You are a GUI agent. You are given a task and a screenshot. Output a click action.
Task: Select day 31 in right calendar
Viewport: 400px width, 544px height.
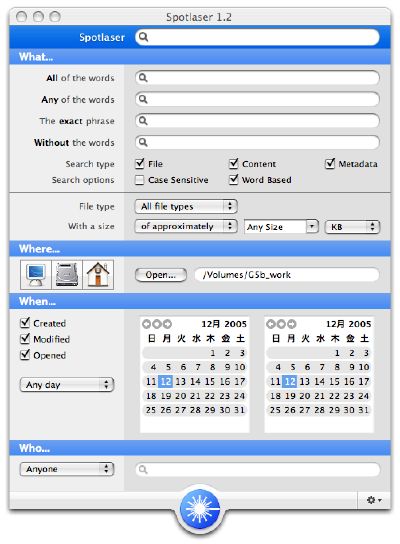click(363, 410)
